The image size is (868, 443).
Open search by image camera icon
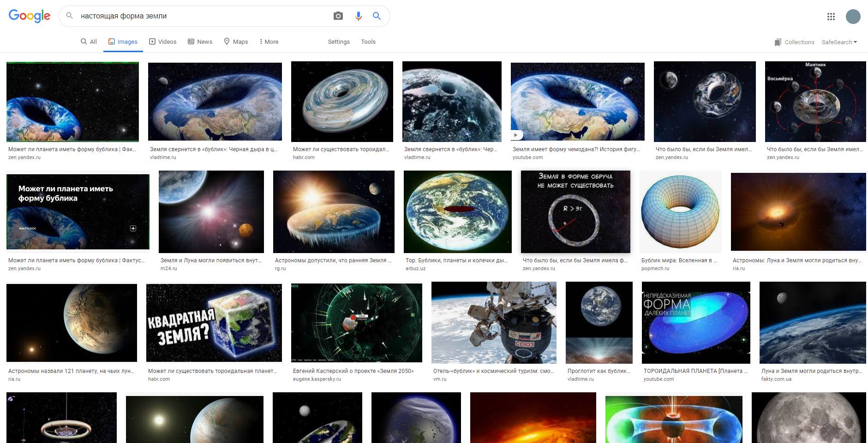(x=338, y=16)
